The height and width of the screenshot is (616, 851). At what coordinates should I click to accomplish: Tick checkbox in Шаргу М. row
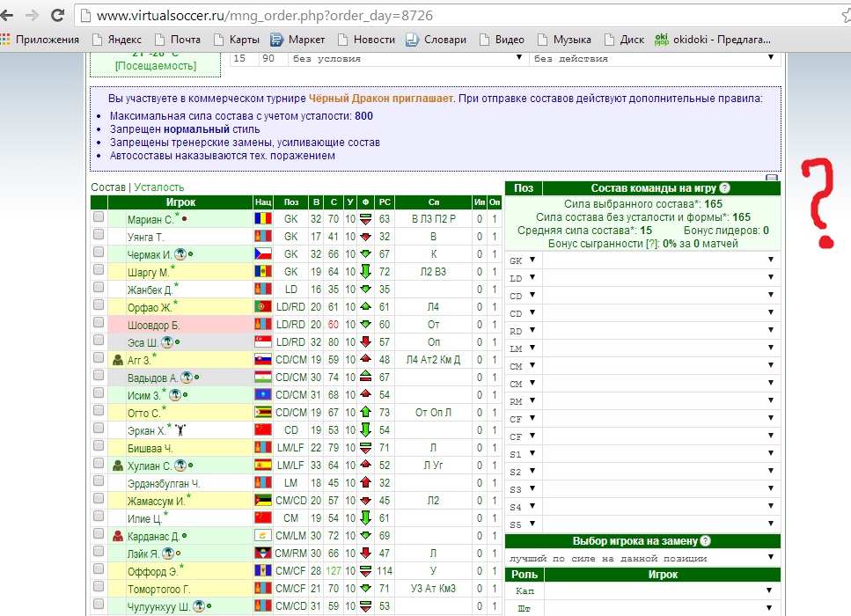coord(99,269)
